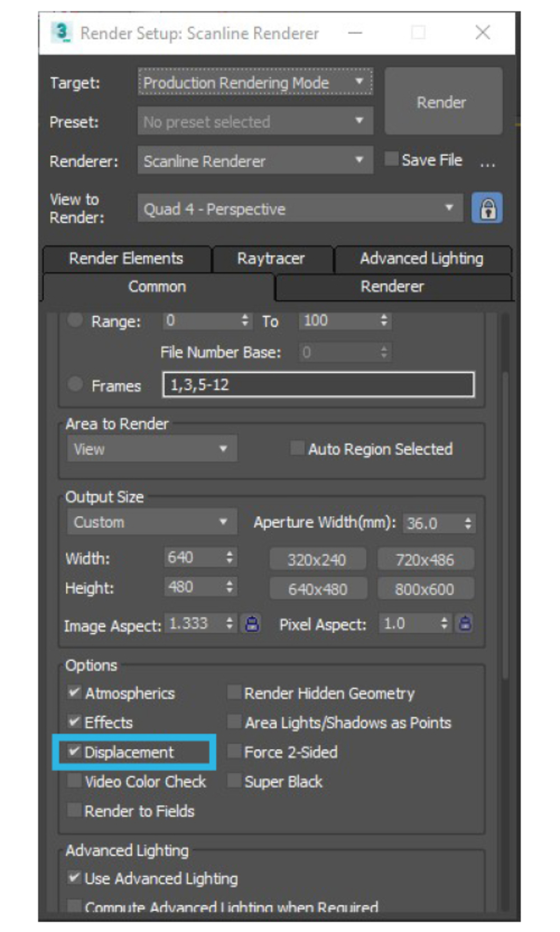Switch to the Raytracer tab

(x=271, y=259)
